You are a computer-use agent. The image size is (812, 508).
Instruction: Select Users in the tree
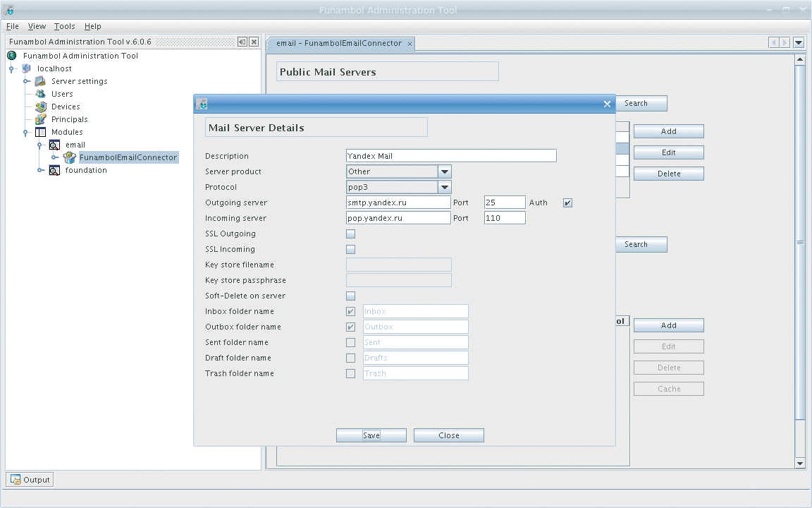62,94
